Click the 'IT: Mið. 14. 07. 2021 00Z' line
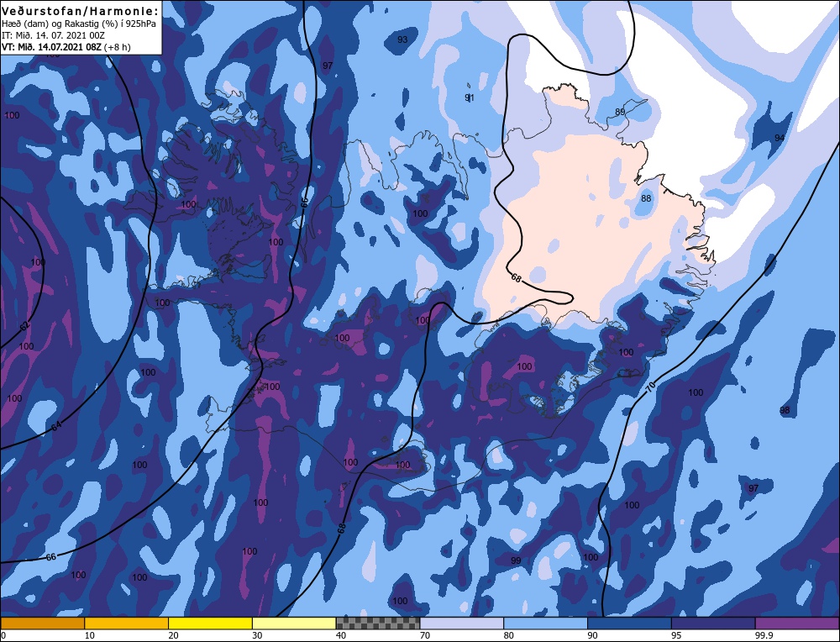The height and width of the screenshot is (642, 840). [53, 35]
